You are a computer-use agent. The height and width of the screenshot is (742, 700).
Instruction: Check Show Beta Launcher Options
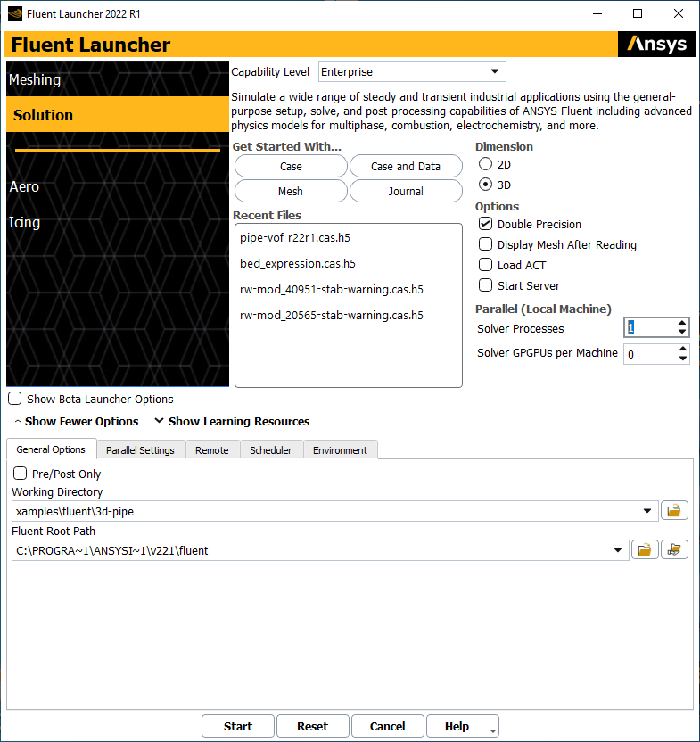pyautogui.click(x=14, y=399)
